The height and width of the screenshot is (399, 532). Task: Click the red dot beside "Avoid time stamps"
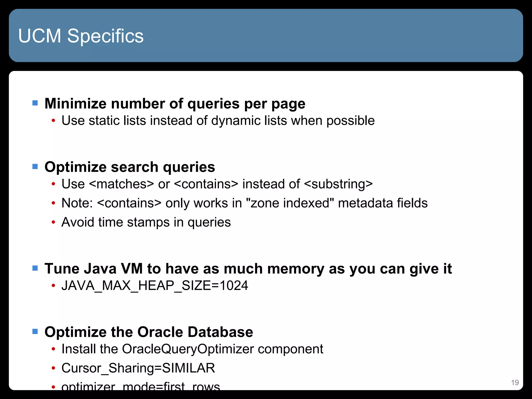53,222
